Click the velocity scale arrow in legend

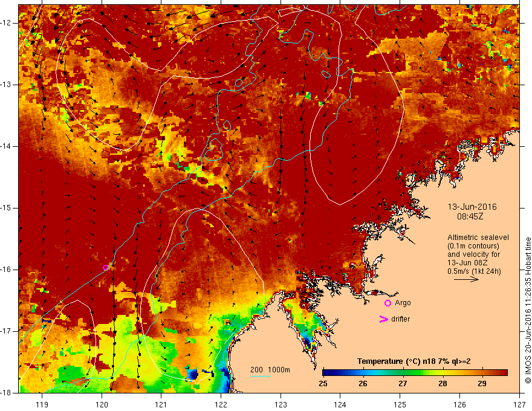point(466,279)
